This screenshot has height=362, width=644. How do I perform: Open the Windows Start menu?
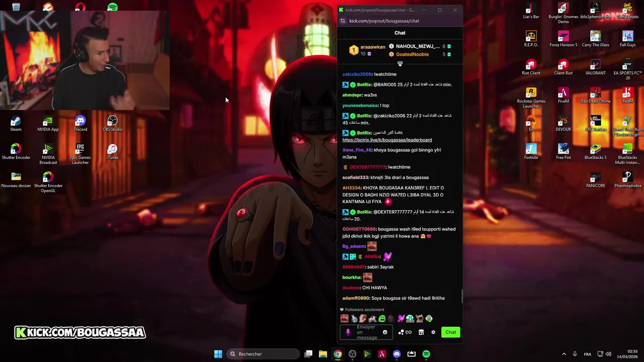(218, 354)
